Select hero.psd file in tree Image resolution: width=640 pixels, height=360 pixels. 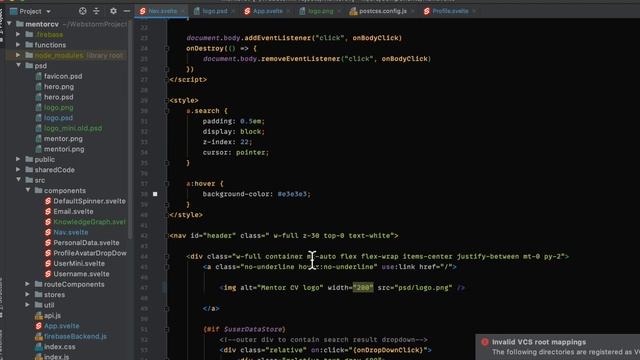pos(59,97)
